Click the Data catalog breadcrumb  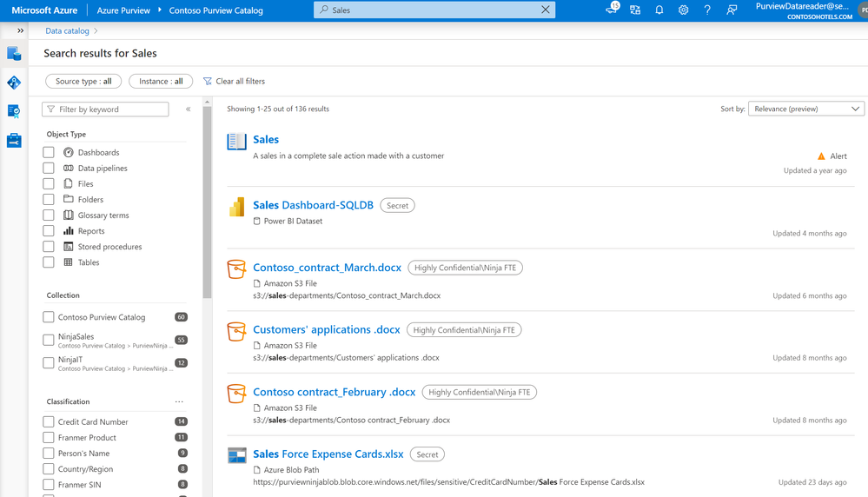(x=67, y=31)
